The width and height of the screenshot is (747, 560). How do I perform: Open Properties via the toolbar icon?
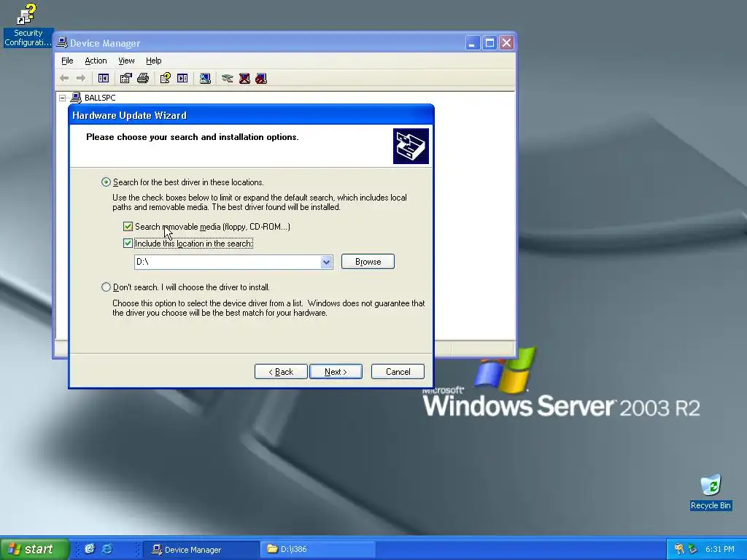[125, 78]
